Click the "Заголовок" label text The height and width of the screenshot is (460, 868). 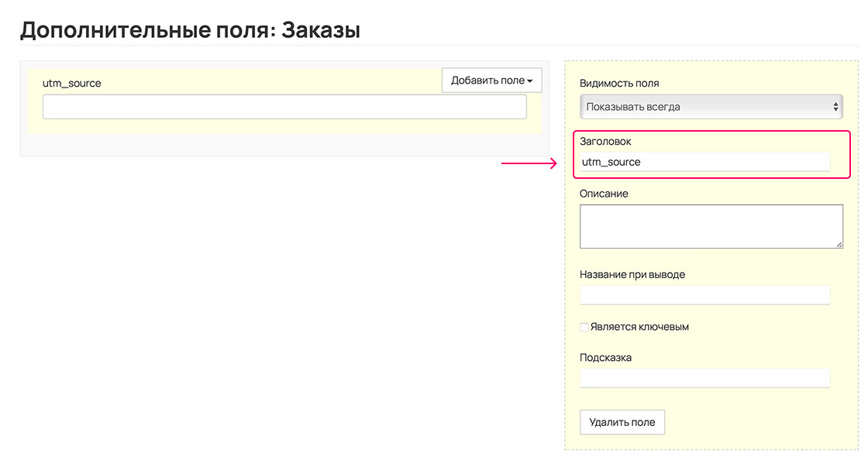[x=605, y=142]
